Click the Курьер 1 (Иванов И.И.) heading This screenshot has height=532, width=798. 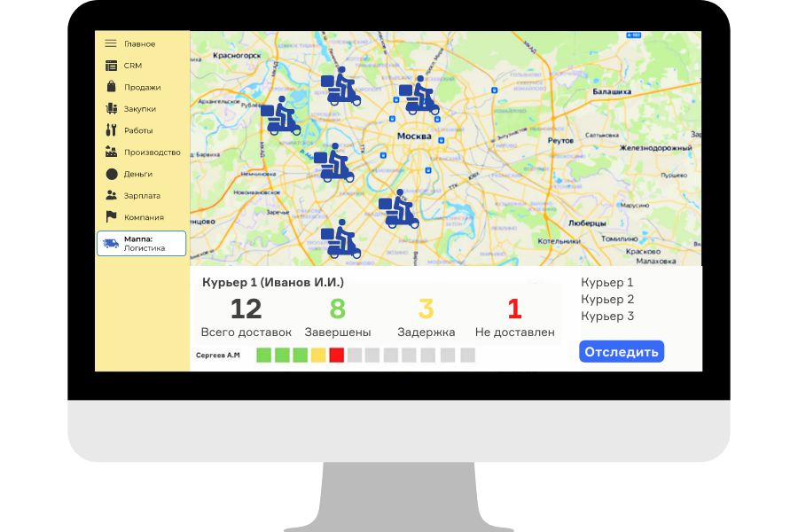[x=273, y=282]
